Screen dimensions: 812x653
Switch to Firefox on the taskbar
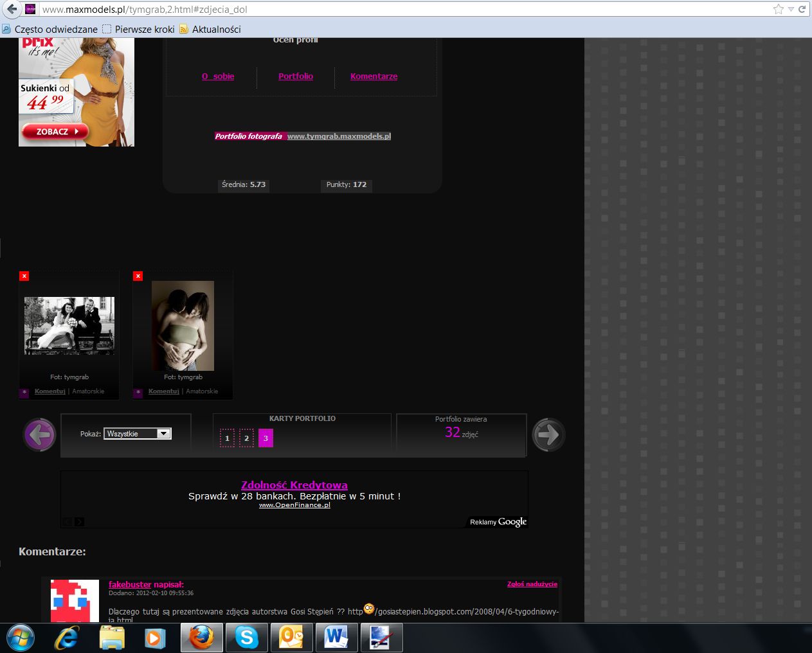pos(202,638)
